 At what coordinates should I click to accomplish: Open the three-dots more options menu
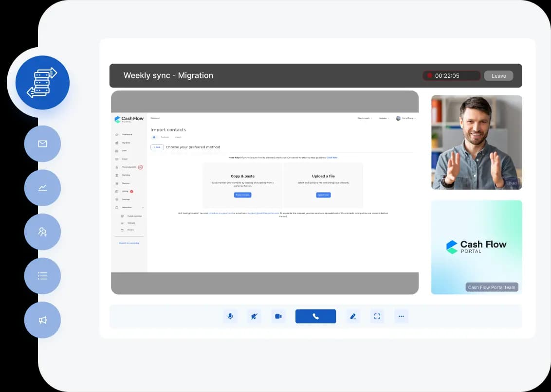(401, 316)
